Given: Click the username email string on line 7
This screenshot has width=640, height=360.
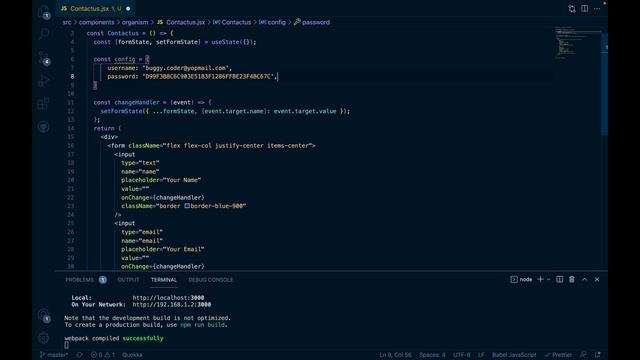Looking at the screenshot, I should [187, 68].
